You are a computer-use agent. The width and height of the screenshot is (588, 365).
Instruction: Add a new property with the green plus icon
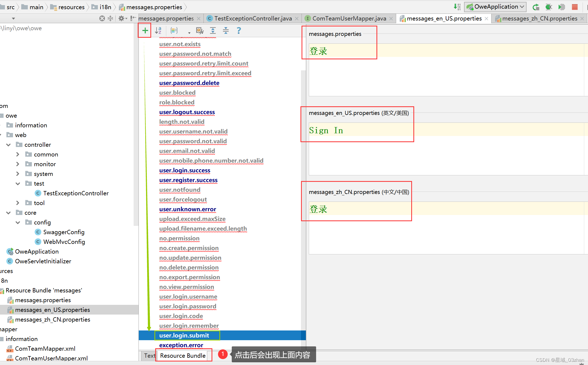(144, 30)
